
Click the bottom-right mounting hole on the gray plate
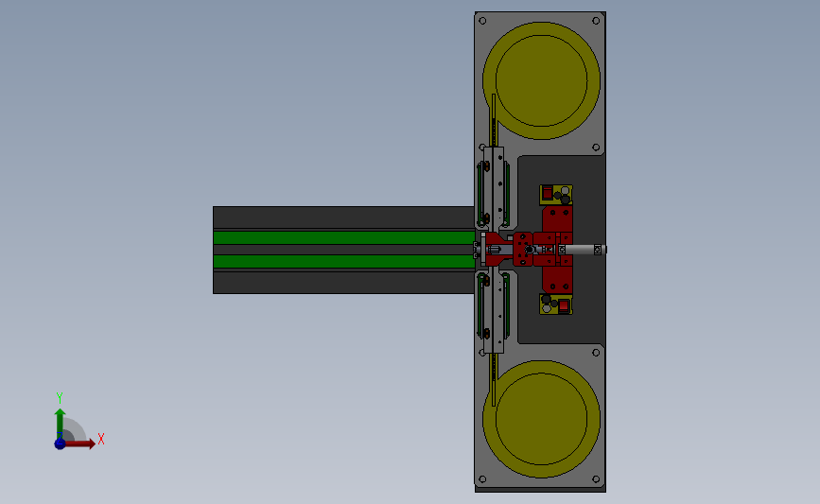[x=596, y=478]
